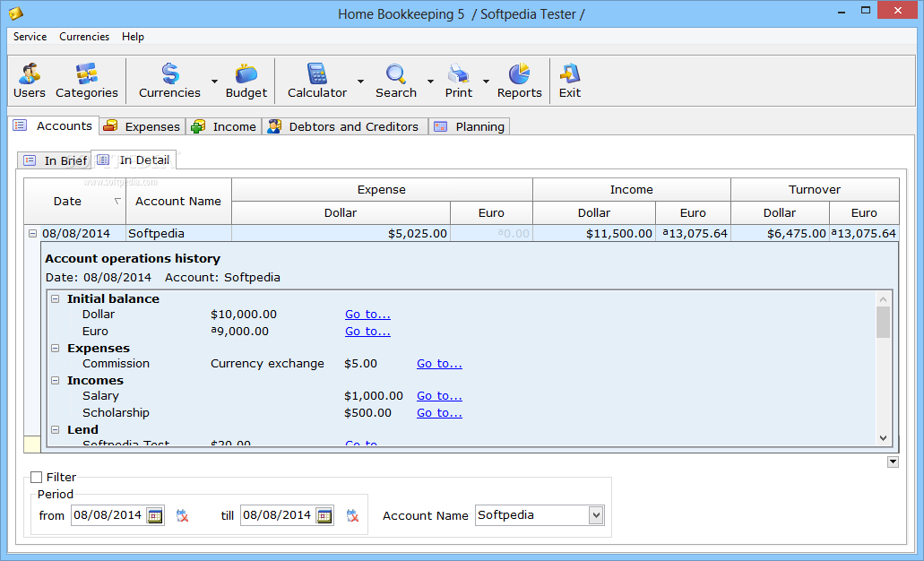The height and width of the screenshot is (561, 924).
Task: Open the Help menu
Action: (134, 37)
